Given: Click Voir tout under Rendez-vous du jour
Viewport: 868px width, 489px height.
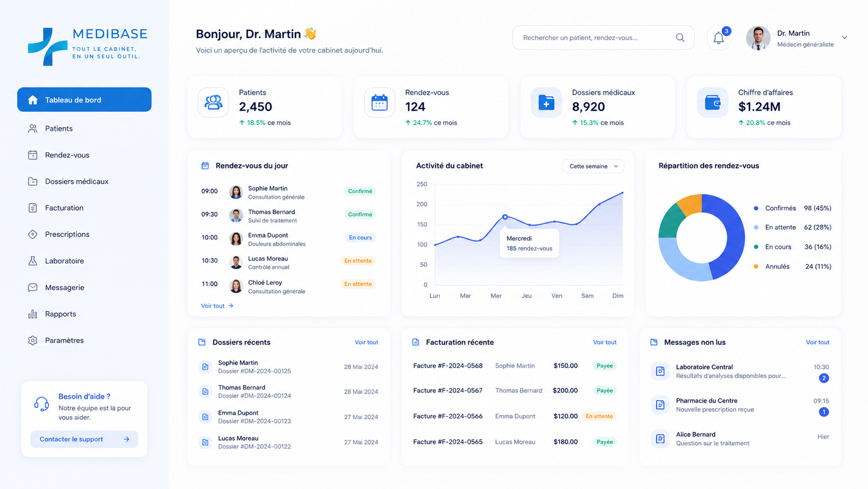Looking at the screenshot, I should pyautogui.click(x=217, y=306).
